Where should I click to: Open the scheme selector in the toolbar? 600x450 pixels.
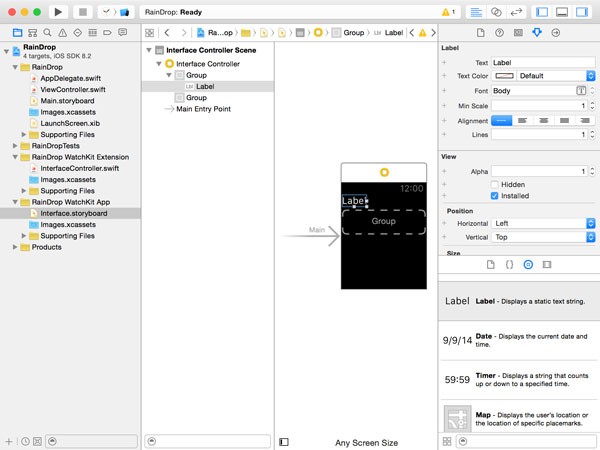tap(116, 12)
